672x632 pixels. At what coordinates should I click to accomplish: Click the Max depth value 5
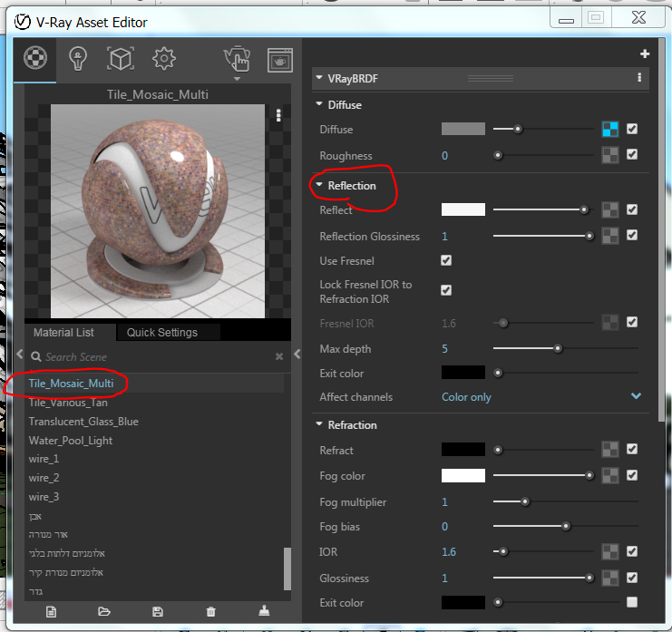(x=445, y=349)
